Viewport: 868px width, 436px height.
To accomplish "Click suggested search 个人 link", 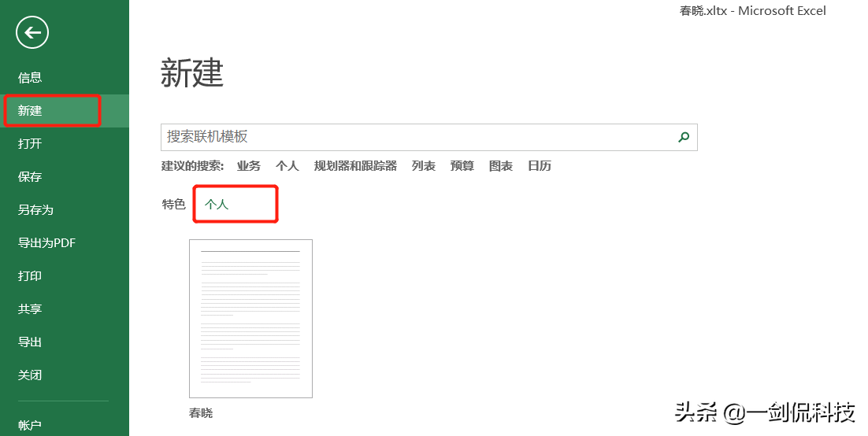I will (287, 166).
